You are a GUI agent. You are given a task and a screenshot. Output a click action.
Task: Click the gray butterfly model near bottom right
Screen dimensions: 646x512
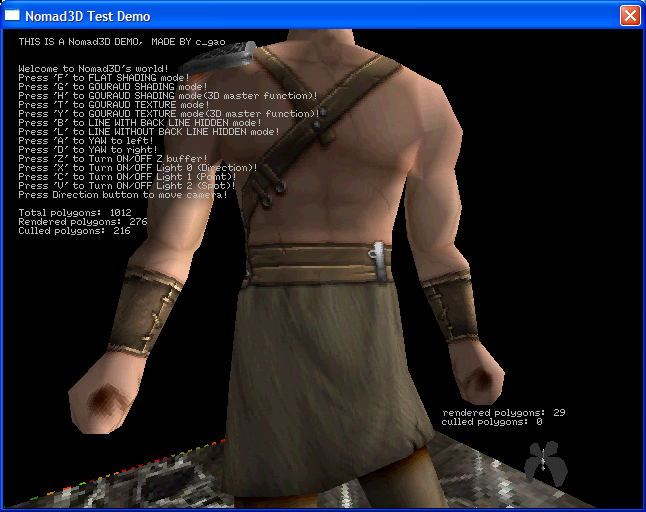[x=544, y=462]
